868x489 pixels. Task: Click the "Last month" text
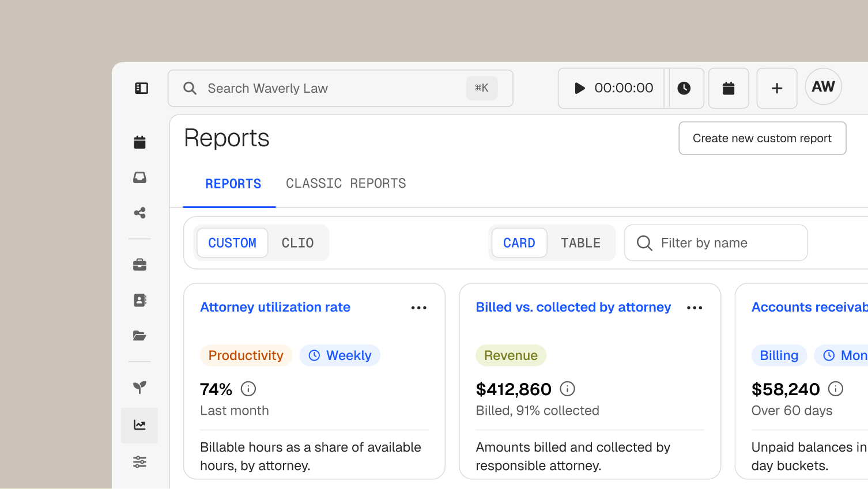235,411
